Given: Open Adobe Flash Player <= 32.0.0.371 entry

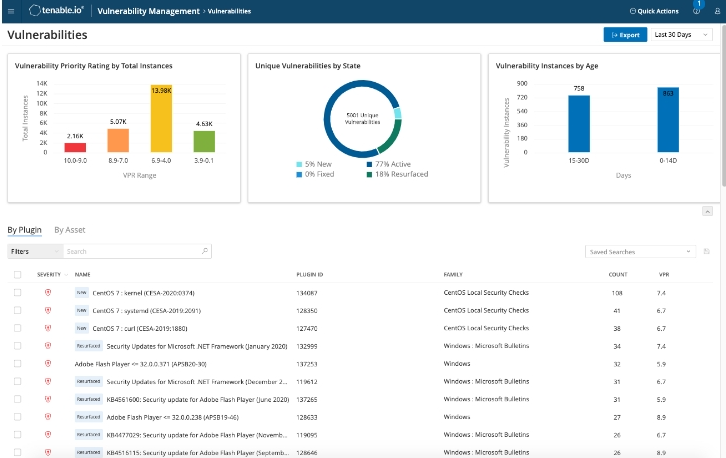Looking at the screenshot, I should coord(141,364).
